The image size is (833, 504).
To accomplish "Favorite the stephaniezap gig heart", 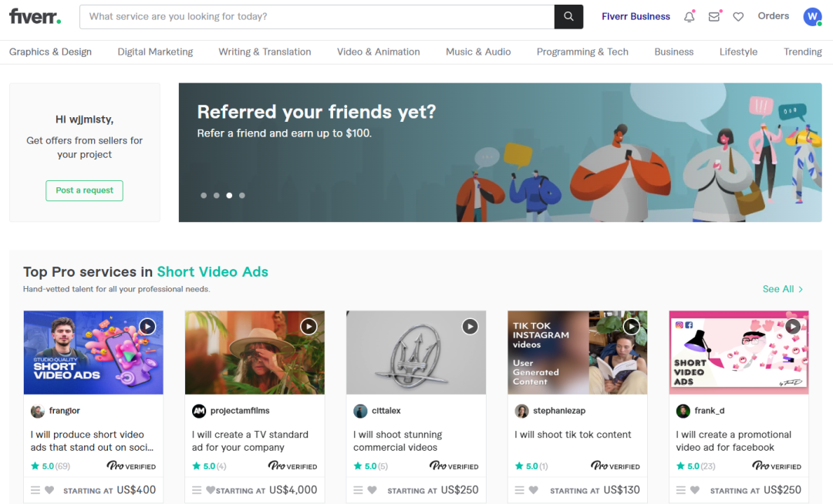I will point(534,490).
